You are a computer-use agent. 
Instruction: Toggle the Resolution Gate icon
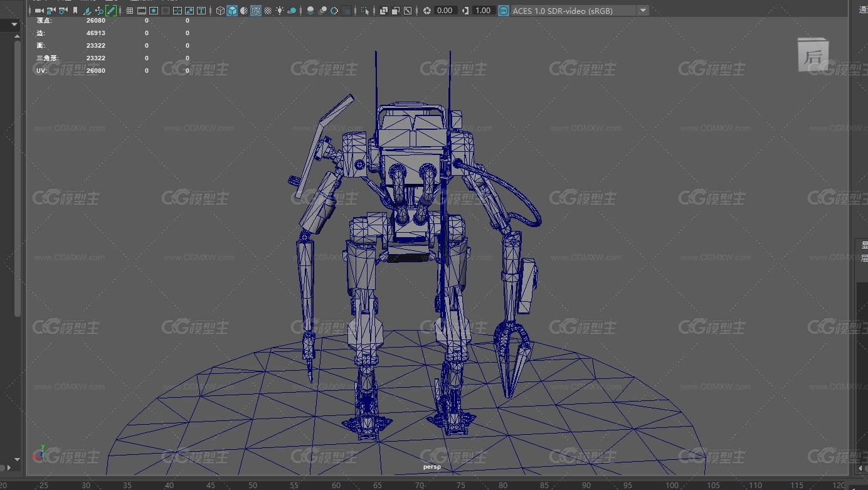154,11
